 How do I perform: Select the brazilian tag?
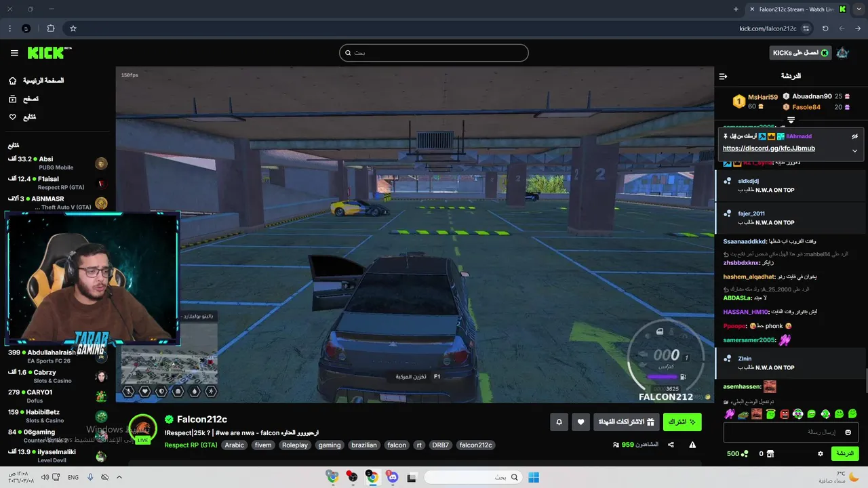click(364, 445)
